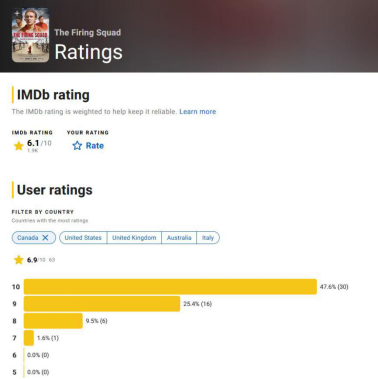Filter ratings by United States
The image size is (378, 379).
pyautogui.click(x=83, y=238)
